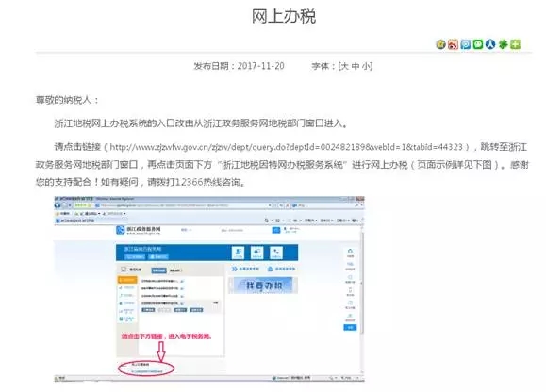The height and width of the screenshot is (392, 546).
Task: Share via Tencent Weibo icon
Action: pyautogui.click(x=465, y=44)
